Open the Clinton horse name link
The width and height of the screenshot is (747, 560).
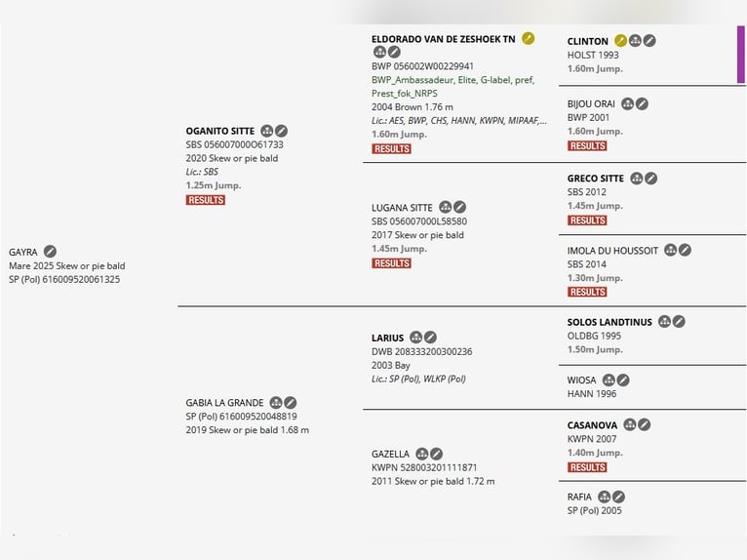587,41
